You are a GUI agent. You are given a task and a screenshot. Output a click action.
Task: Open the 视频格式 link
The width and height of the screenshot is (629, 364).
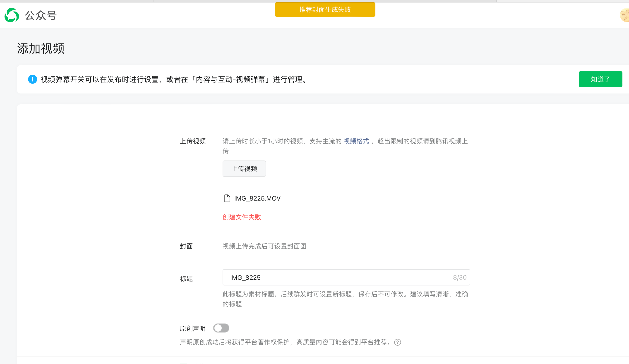tap(356, 141)
